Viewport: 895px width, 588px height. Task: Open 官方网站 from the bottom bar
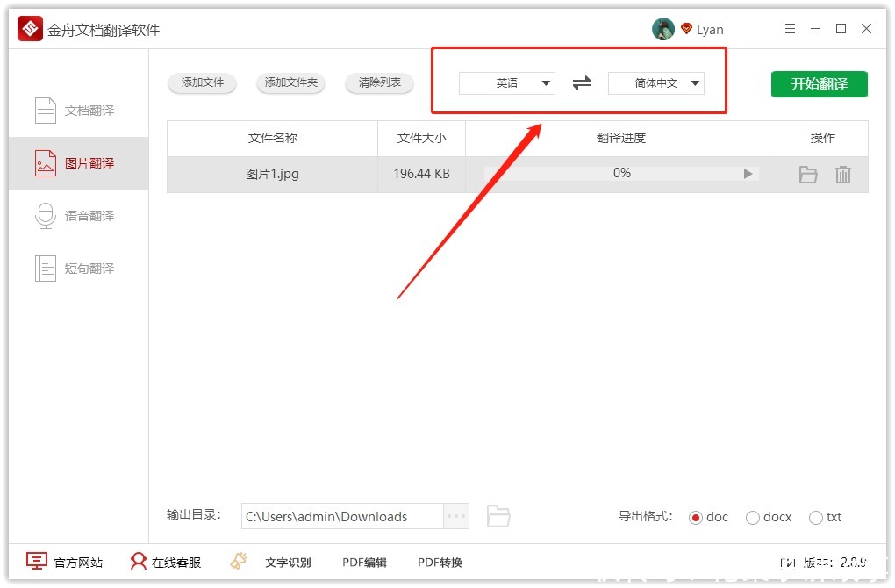[x=64, y=561]
